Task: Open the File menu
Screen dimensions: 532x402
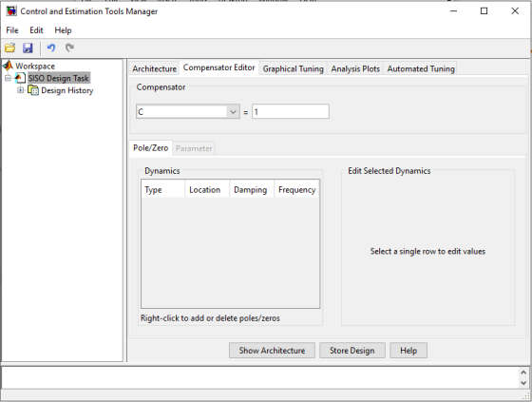Action: click(x=12, y=30)
